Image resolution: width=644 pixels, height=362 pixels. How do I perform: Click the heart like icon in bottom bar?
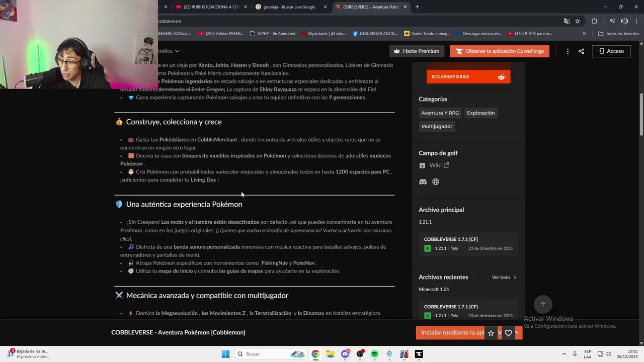coord(508,333)
